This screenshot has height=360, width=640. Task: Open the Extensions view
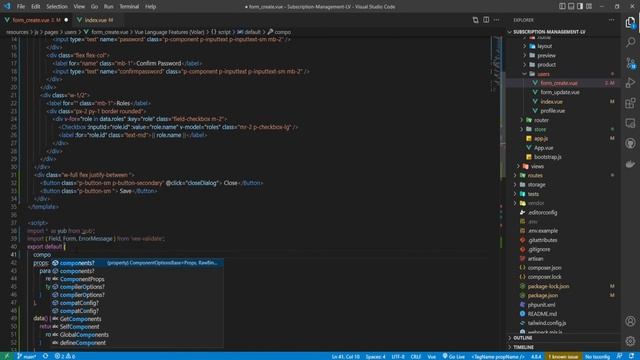630,103
